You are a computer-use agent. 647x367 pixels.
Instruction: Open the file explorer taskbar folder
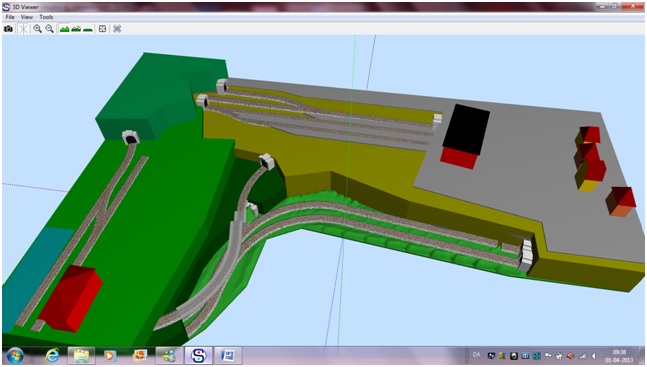(81, 355)
